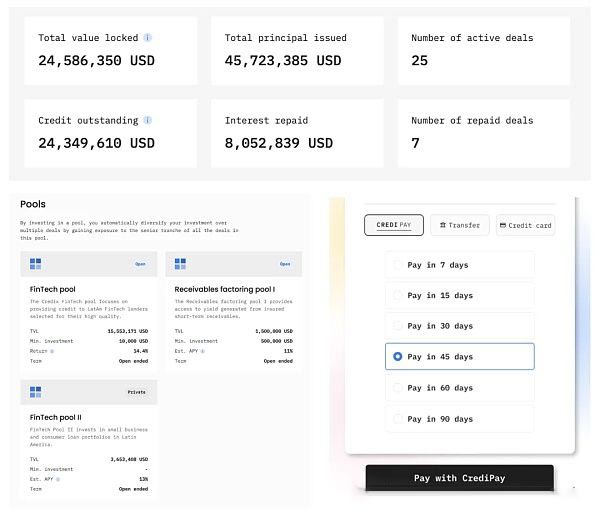Click info icon next to FinTech pool Return
600x518 pixels.
click(52, 351)
